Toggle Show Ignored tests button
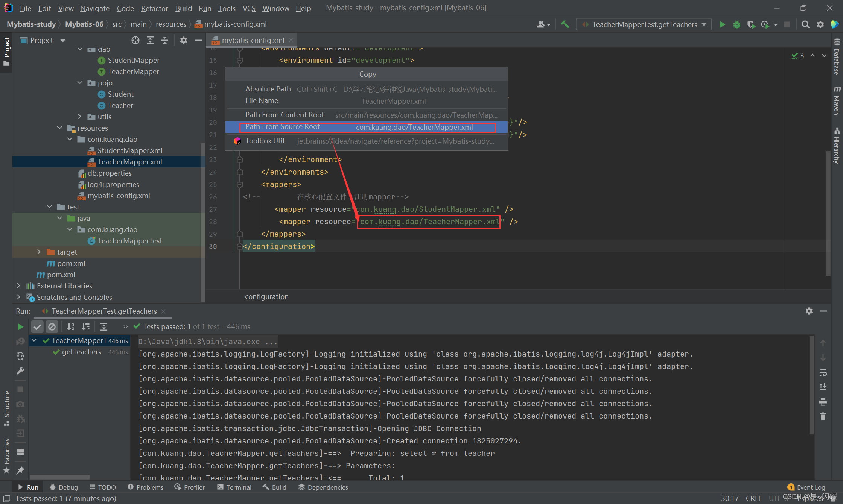Image resolution: width=843 pixels, height=504 pixels. click(52, 327)
